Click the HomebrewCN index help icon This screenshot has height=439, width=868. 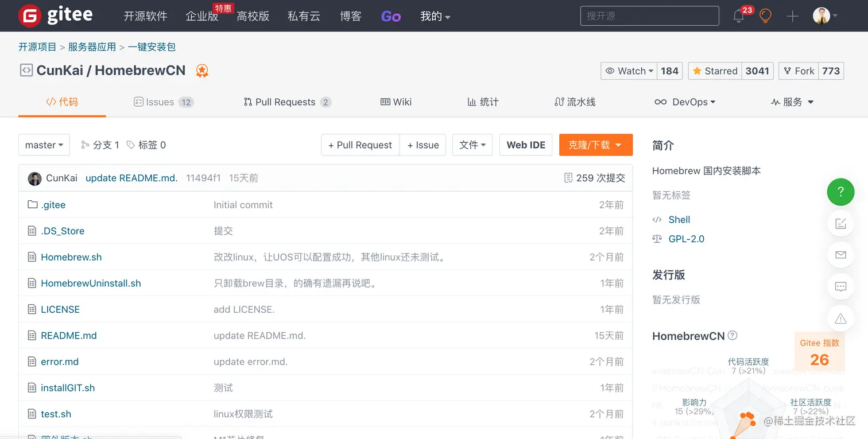click(733, 336)
